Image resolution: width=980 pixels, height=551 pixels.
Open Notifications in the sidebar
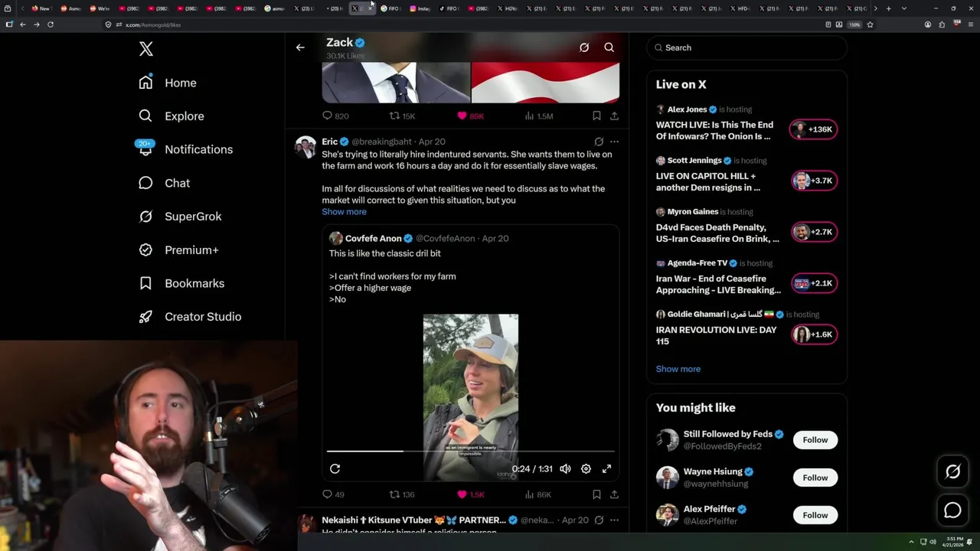click(185, 149)
